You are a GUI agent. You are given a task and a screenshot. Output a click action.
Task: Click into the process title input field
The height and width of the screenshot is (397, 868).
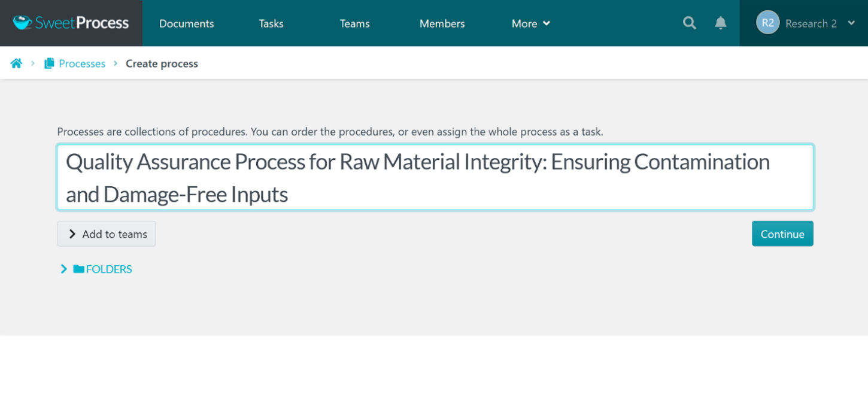(435, 177)
